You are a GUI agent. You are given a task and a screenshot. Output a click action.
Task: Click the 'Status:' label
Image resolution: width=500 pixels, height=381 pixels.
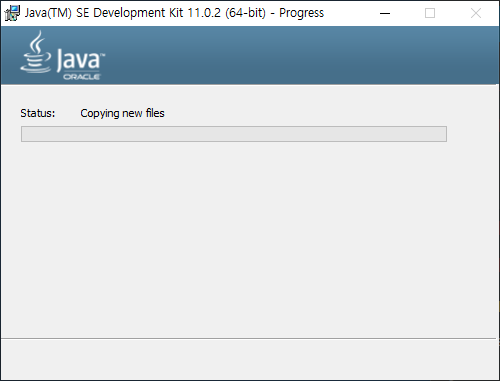(38, 113)
